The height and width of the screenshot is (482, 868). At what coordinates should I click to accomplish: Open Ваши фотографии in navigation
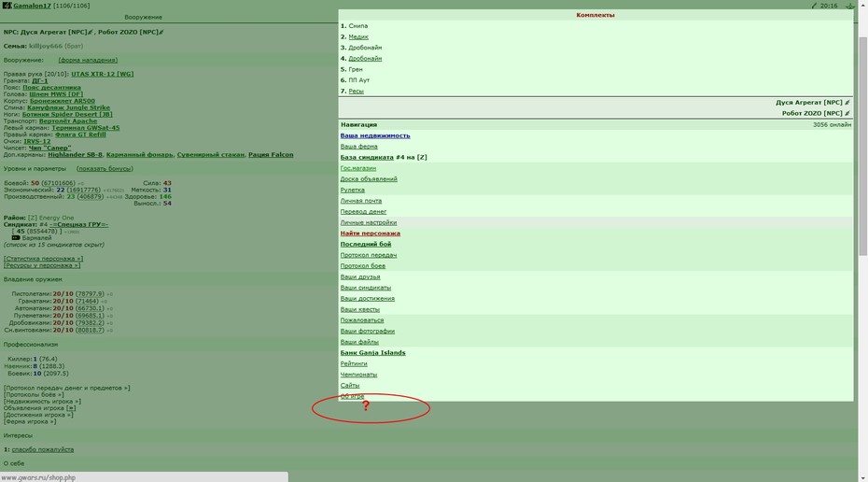click(x=368, y=332)
